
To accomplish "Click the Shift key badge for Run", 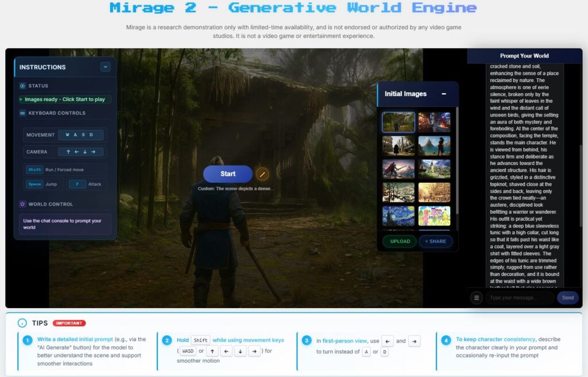I will click(x=33, y=170).
